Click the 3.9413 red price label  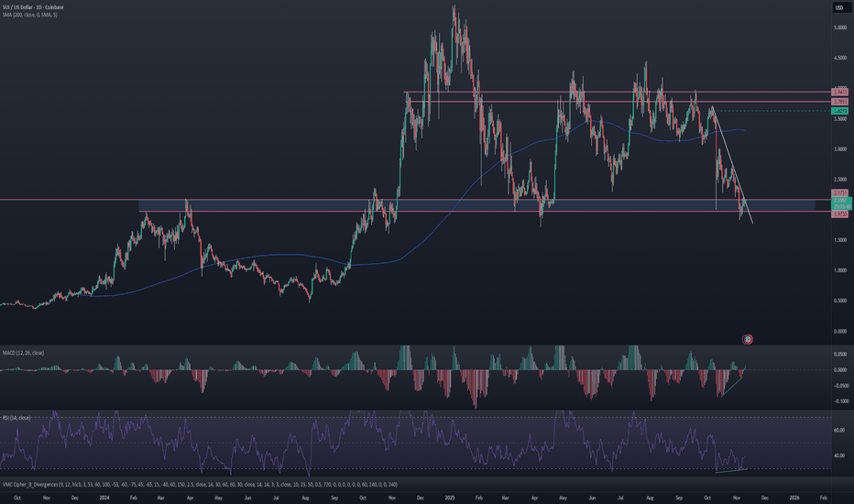click(839, 92)
